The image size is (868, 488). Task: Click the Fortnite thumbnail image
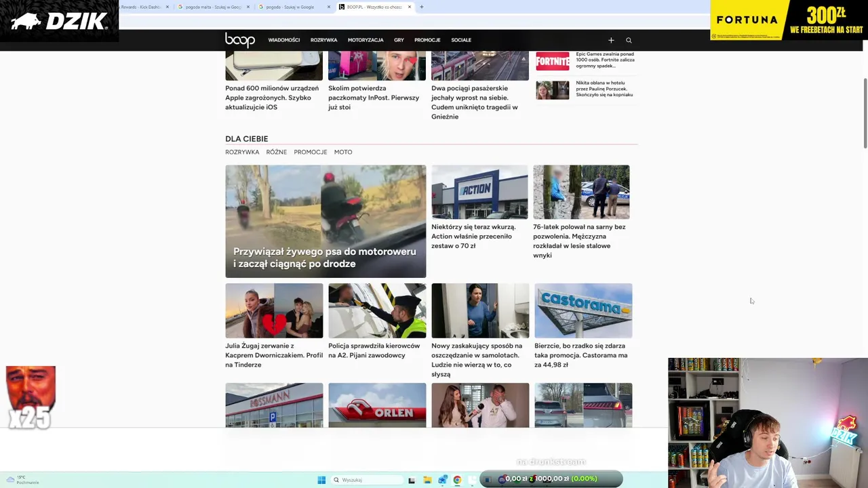[x=553, y=61]
